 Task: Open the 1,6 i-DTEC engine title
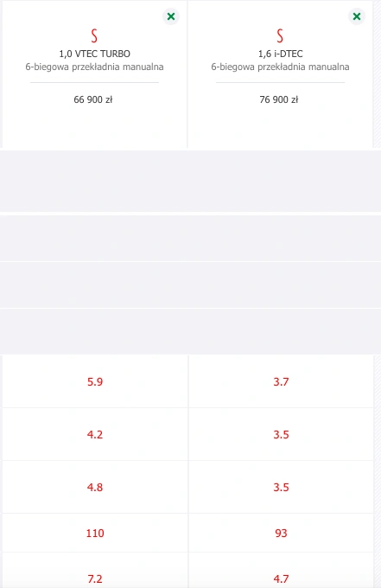coord(280,54)
